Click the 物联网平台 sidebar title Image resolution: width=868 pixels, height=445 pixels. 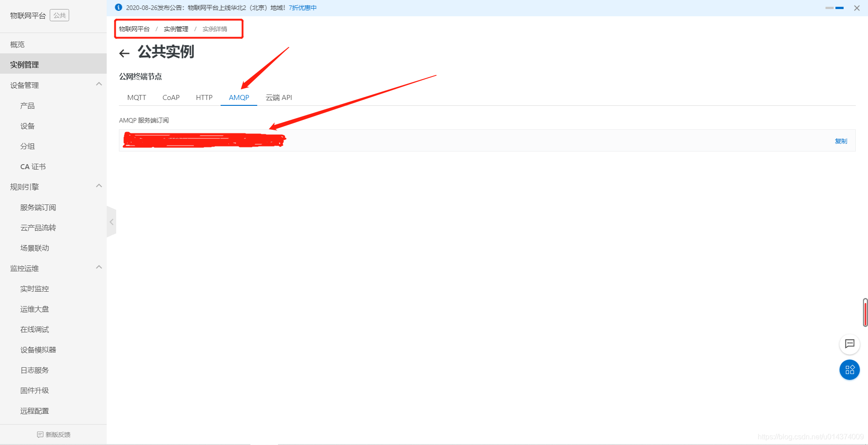(x=28, y=16)
